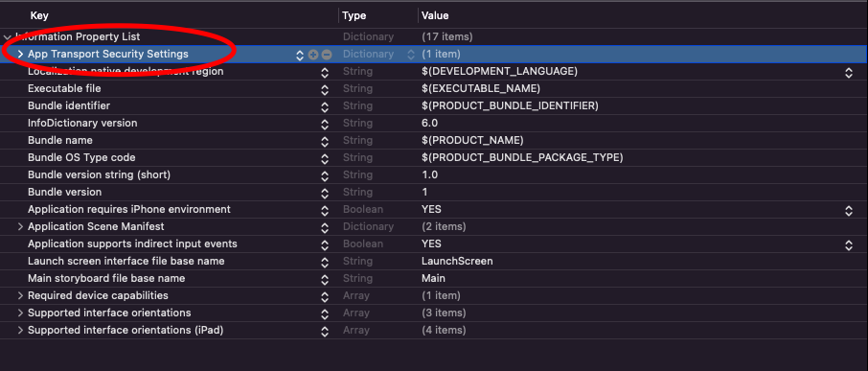This screenshot has height=371, width=868.
Task: Click the Value column header
Action: 435,15
